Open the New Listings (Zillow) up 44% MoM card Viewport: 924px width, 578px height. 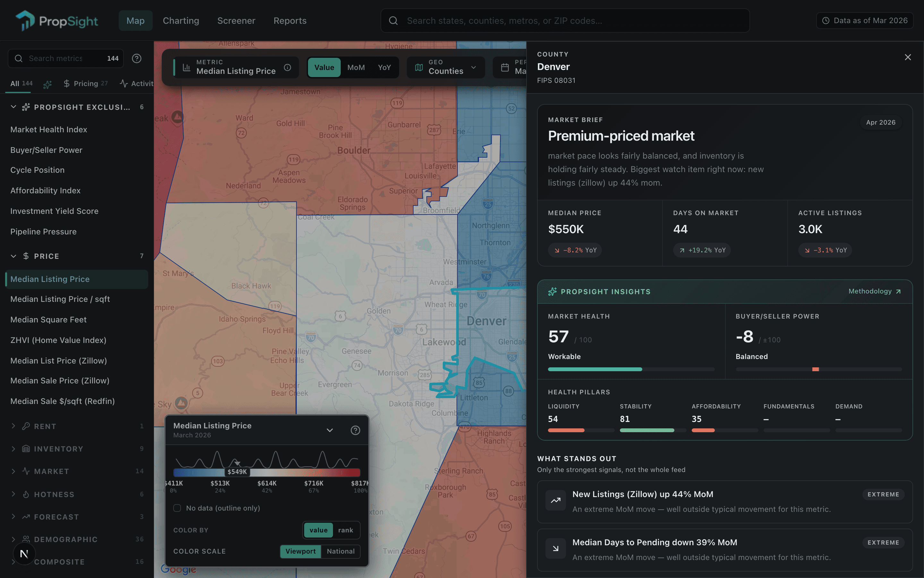(x=725, y=502)
